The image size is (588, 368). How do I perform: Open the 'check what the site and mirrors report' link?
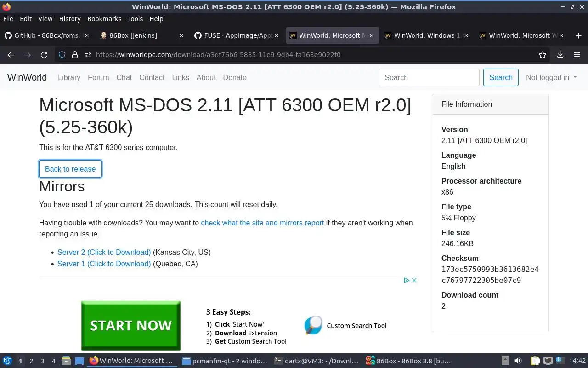(262, 223)
